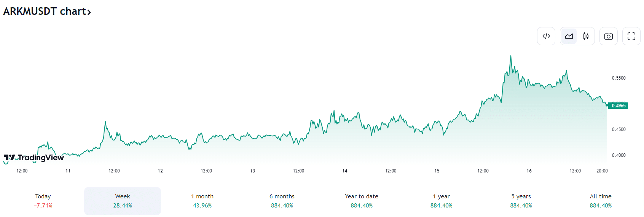The height and width of the screenshot is (217, 644).
Task: Click the 14 date marker on time axis
Action: [x=345, y=171]
